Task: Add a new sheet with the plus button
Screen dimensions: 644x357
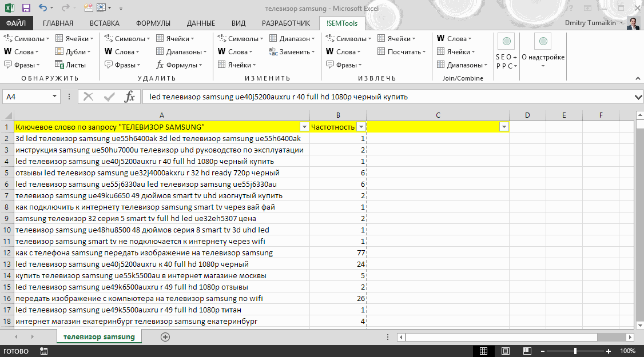Action: coord(165,337)
